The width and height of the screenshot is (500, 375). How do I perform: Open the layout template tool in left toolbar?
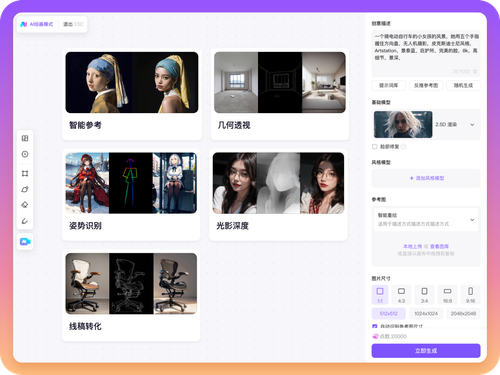25,138
